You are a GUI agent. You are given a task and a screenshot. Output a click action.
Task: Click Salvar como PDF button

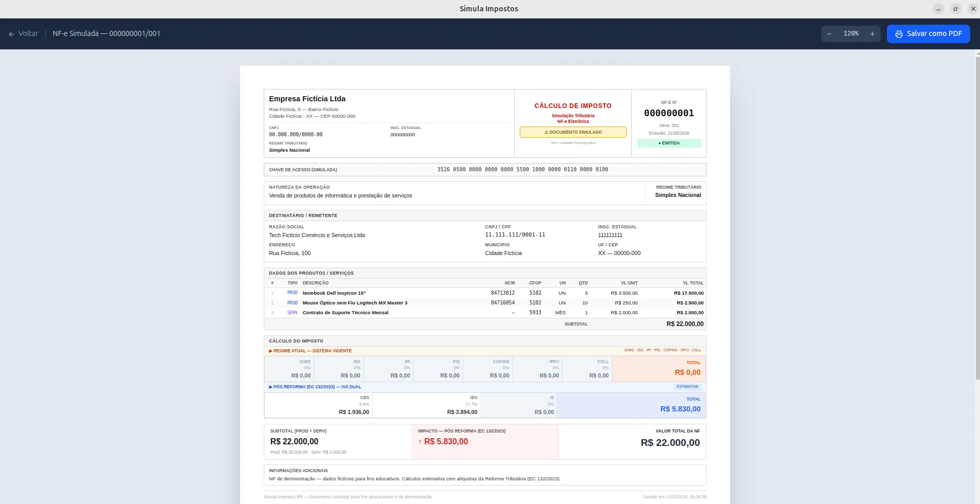[x=929, y=34]
